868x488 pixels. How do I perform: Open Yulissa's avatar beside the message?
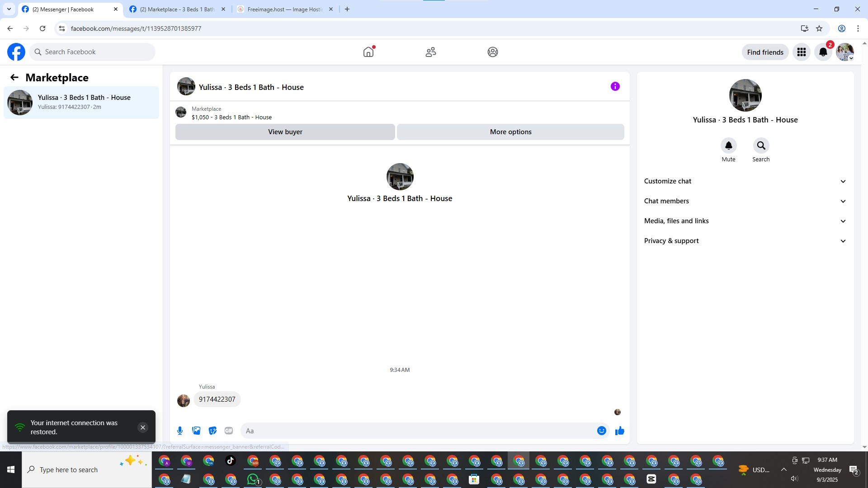pyautogui.click(x=184, y=400)
